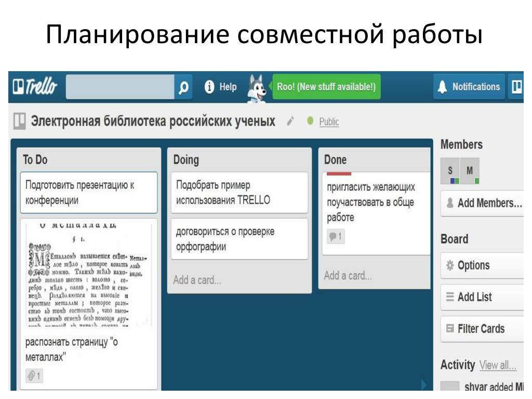Click the arrow at the board's bottom-right corner
The width and height of the screenshot is (532, 399).
tap(424, 384)
